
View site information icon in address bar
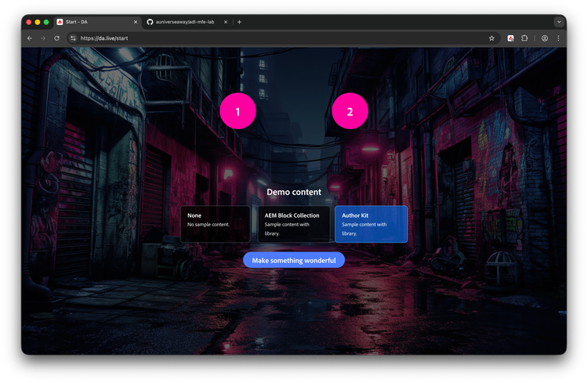(x=73, y=38)
